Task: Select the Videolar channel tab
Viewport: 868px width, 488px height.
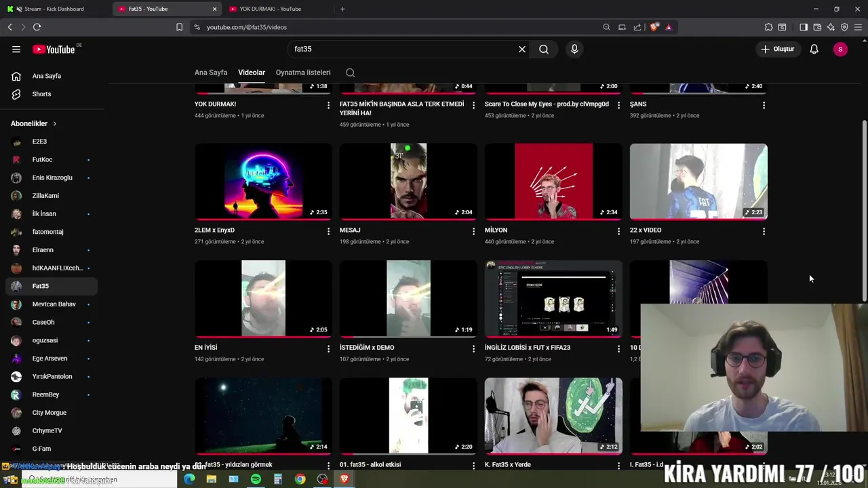Action: (252, 73)
